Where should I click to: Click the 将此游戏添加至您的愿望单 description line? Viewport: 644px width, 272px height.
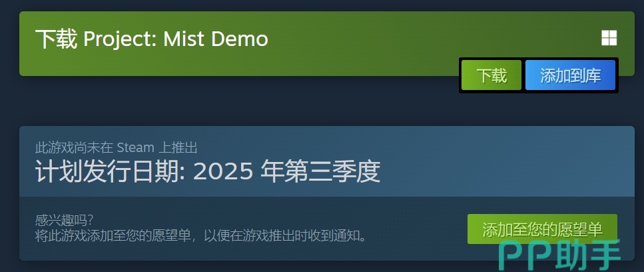200,236
